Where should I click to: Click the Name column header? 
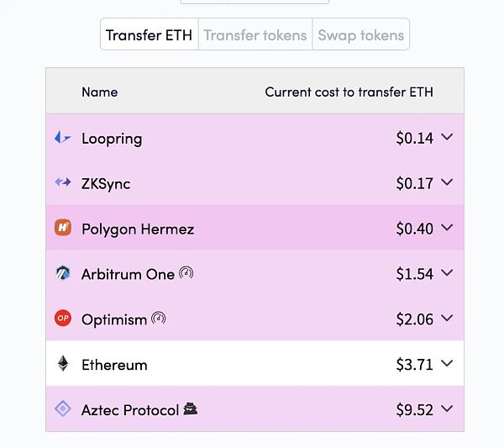pos(99,92)
